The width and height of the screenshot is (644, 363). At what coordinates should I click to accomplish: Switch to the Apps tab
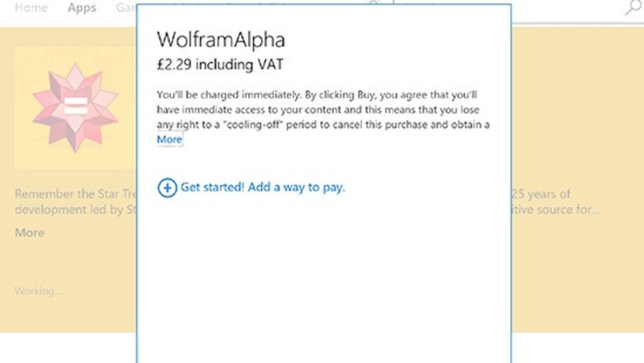pyautogui.click(x=82, y=8)
